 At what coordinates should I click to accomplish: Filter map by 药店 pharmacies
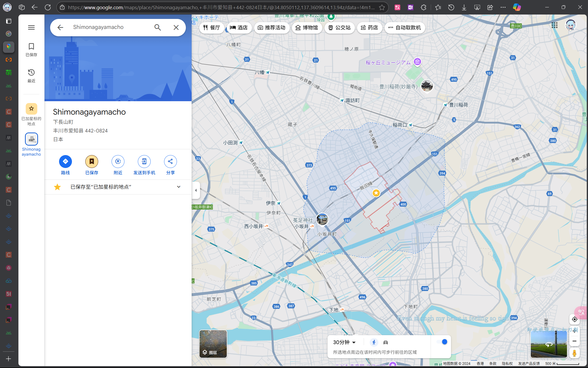click(369, 28)
